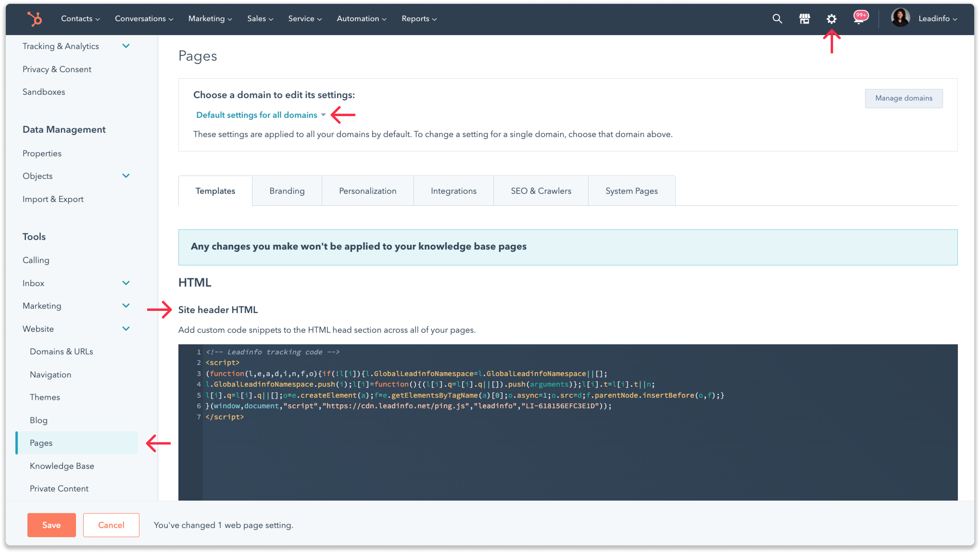Open the Conversations menu
The width and height of the screenshot is (980, 553).
pos(144,19)
